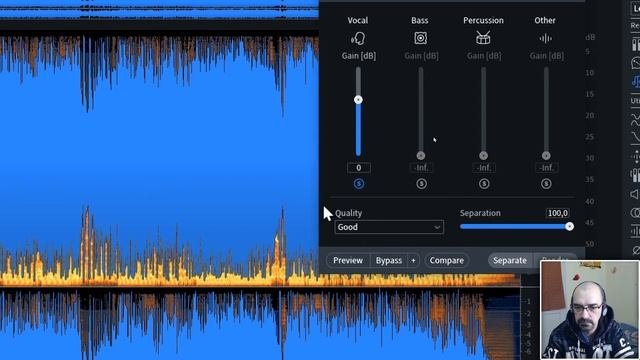
Task: Click the Quality label text
Action: click(349, 213)
